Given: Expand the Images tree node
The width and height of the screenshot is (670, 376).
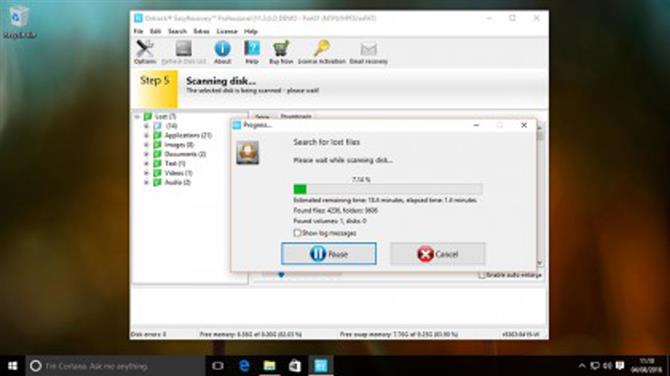Looking at the screenshot, I should click(147, 144).
